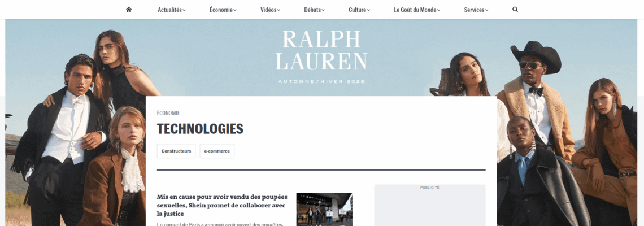Select the e-commerce tag button
Viewport: 644px width, 226px height.
click(x=217, y=151)
